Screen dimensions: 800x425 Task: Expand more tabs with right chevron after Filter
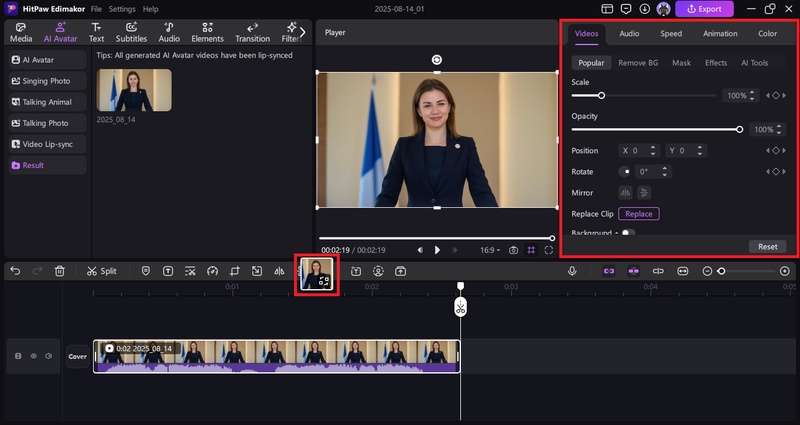(302, 32)
